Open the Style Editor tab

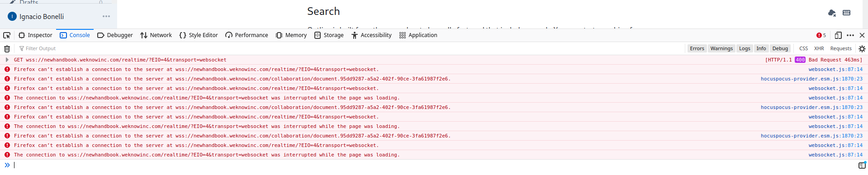199,35
